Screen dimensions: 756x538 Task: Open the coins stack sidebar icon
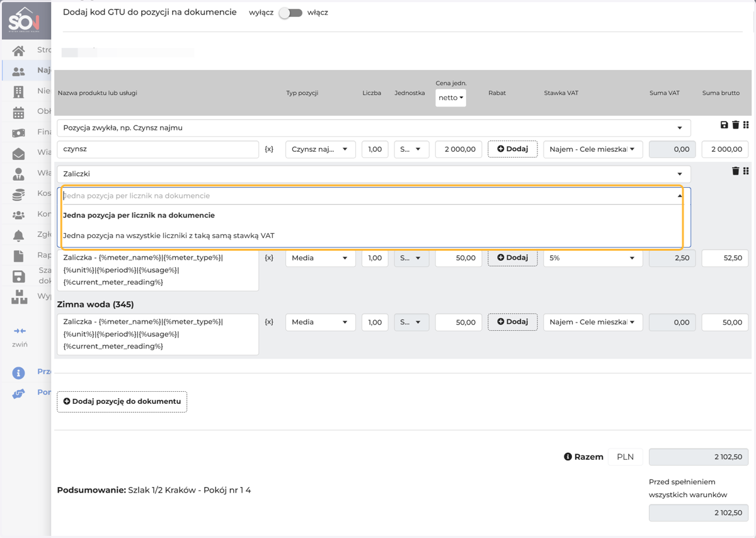pyautogui.click(x=18, y=194)
